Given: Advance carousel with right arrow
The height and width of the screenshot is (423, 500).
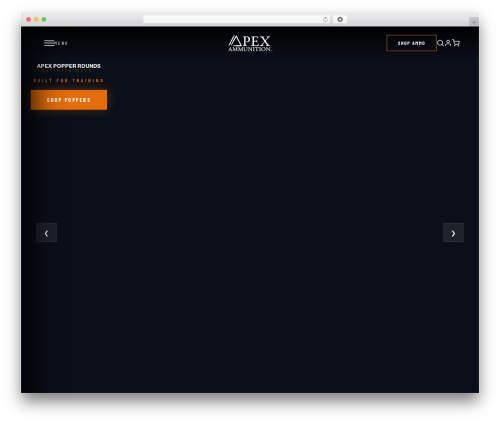Looking at the screenshot, I should [453, 233].
